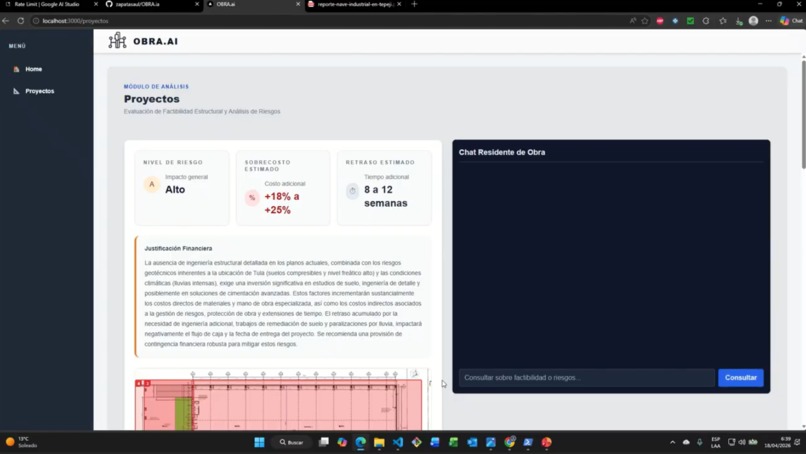Image resolution: width=806 pixels, height=454 pixels.
Task: Click the 'A' risk level icon
Action: tap(152, 184)
